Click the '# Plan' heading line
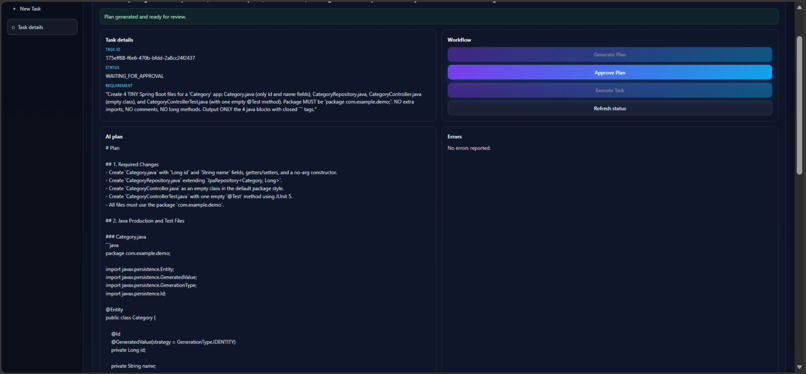The height and width of the screenshot is (374, 806). [113, 148]
